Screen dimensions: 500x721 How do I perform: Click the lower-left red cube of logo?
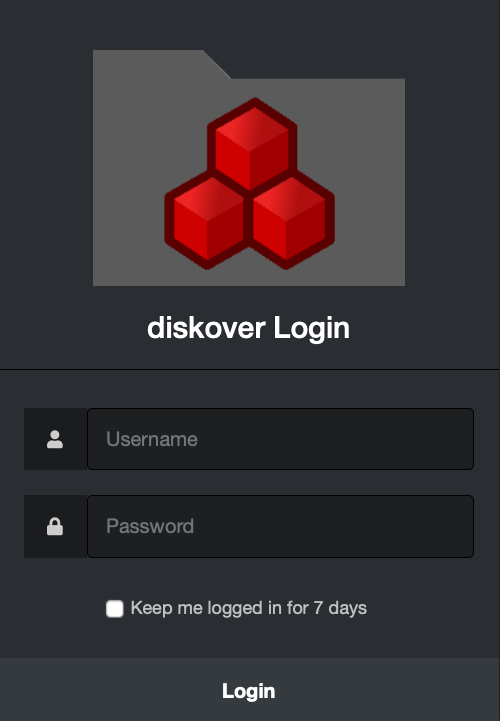pyautogui.click(x=207, y=219)
